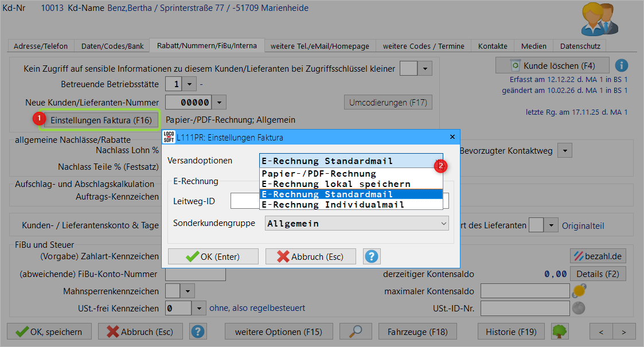Click the help question mark in Faktura dialog
This screenshot has height=347, width=644.
click(372, 256)
